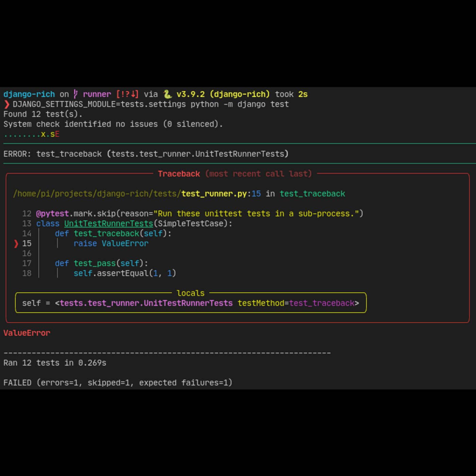Click the @pytest.mark.skip decorator on line 12
The height and width of the screenshot is (476, 476).
coord(200,214)
